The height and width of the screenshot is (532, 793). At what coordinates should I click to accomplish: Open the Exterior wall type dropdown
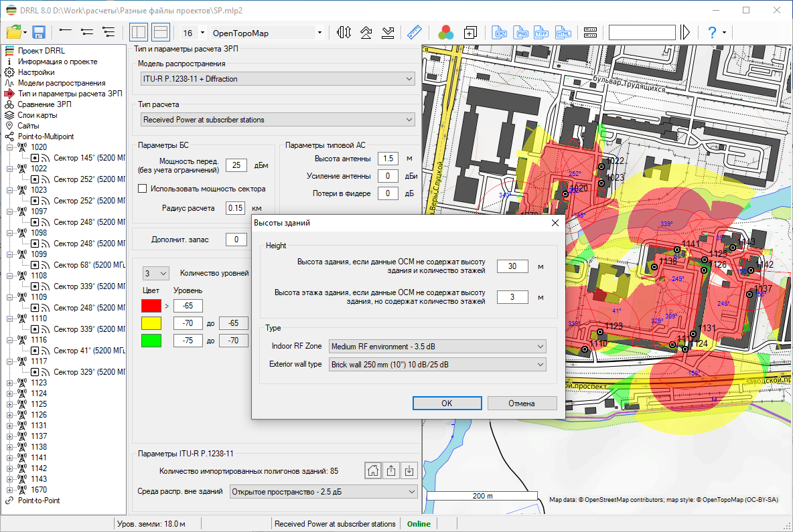437,365
